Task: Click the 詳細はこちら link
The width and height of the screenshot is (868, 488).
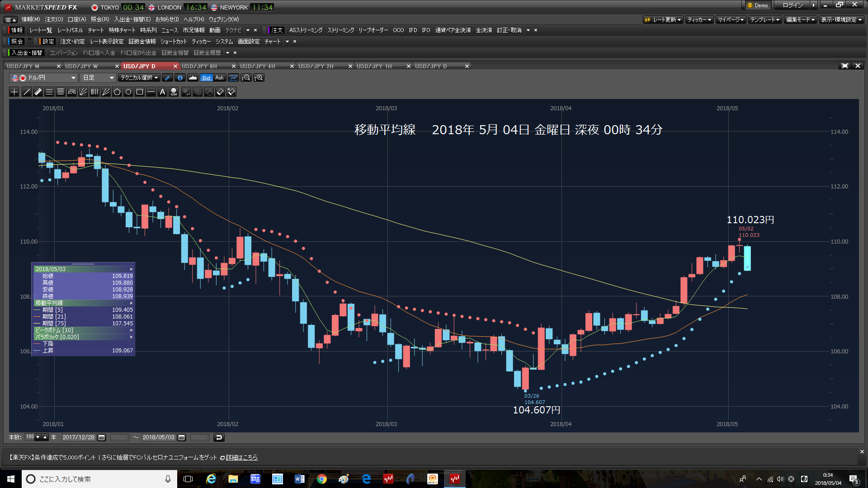Action: [x=241, y=458]
